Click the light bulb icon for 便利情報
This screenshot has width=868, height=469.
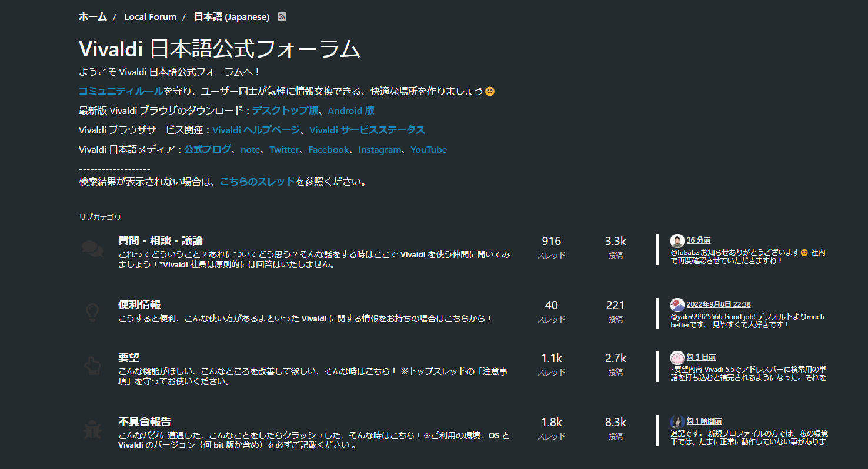coord(92,313)
